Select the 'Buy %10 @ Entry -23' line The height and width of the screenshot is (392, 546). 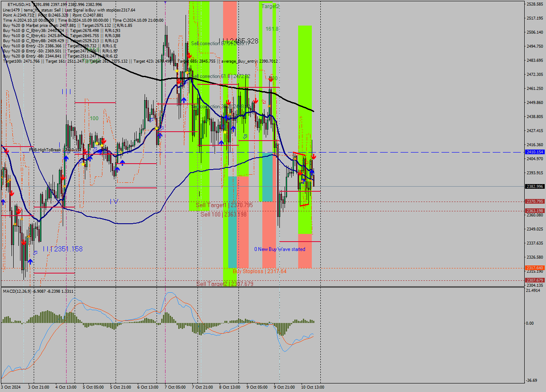tap(59, 46)
